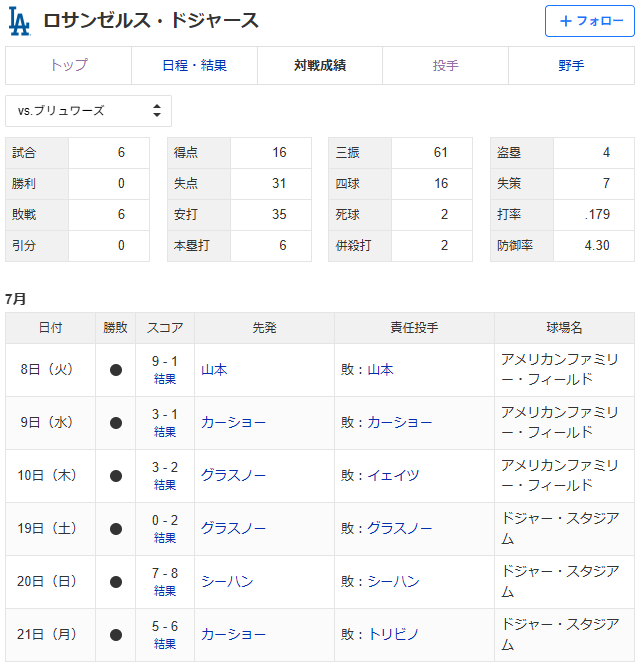Viewport: 641px width, 666px height.
Task: View 結果 for the 5 - 6 game
Action: (x=165, y=645)
